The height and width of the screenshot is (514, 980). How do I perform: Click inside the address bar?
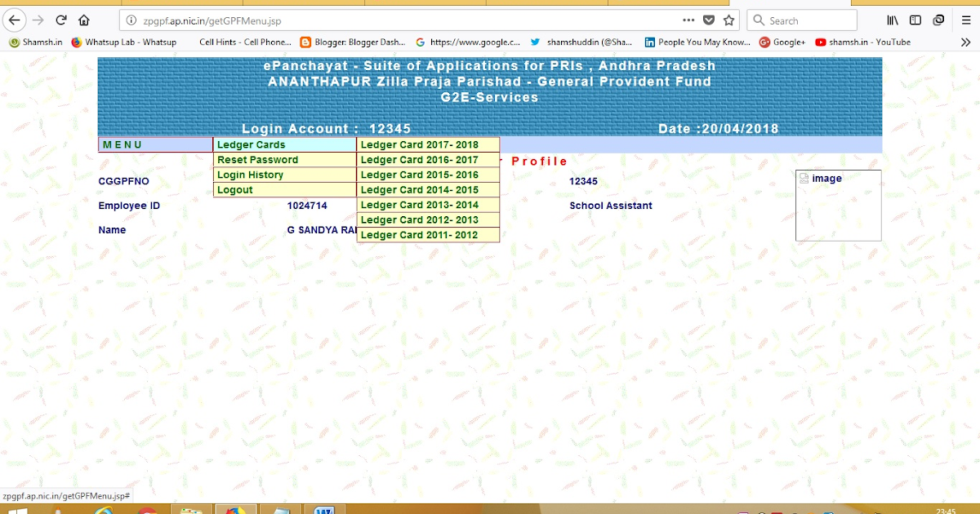tap(327, 19)
